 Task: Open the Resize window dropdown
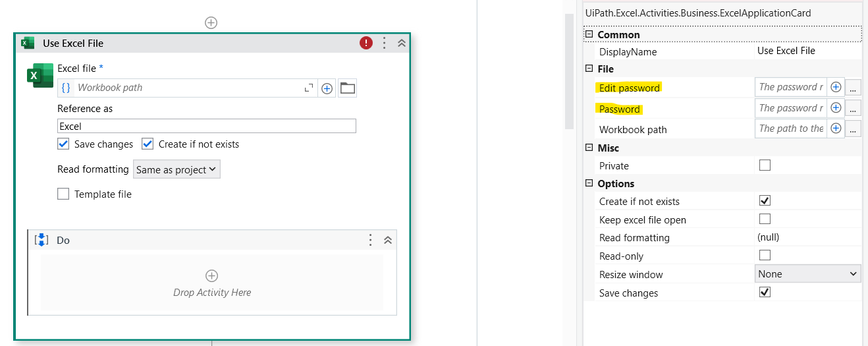point(808,274)
